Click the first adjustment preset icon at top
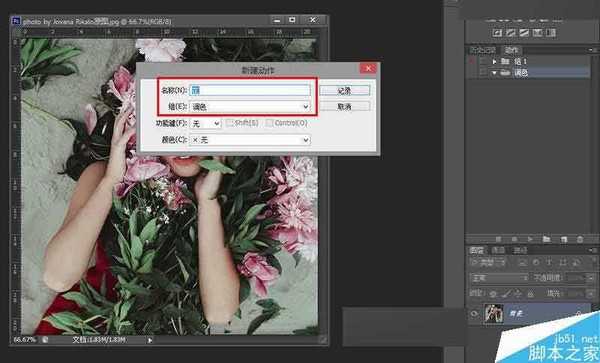Viewport: 600px width, 363px height. pyautogui.click(x=497, y=33)
